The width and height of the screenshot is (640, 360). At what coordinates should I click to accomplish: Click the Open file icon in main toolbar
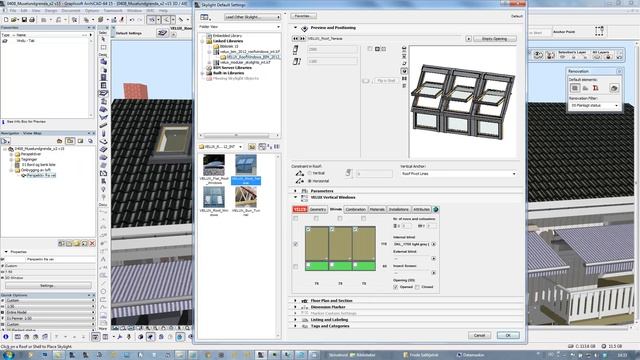(x=14, y=20)
